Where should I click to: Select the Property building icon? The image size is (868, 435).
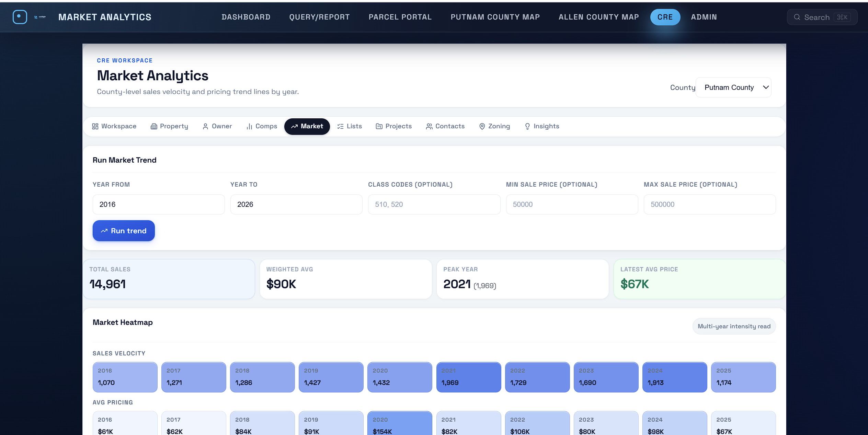154,126
